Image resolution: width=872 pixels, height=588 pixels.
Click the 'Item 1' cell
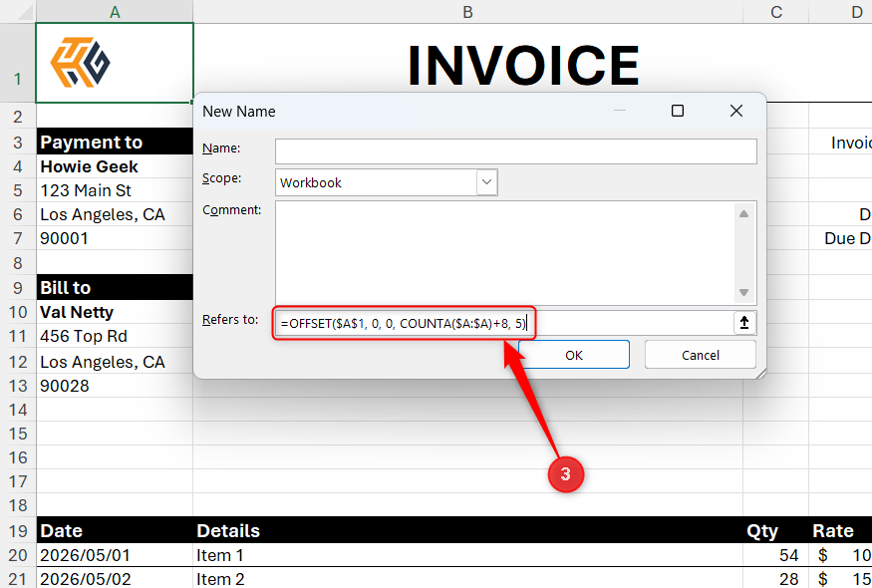click(467, 555)
